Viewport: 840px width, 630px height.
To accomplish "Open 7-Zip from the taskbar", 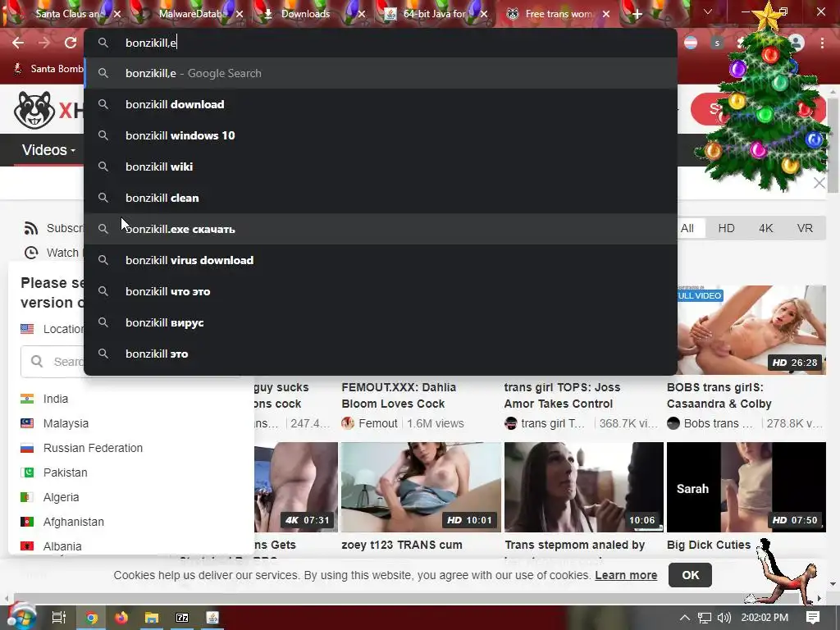I will point(182,618).
